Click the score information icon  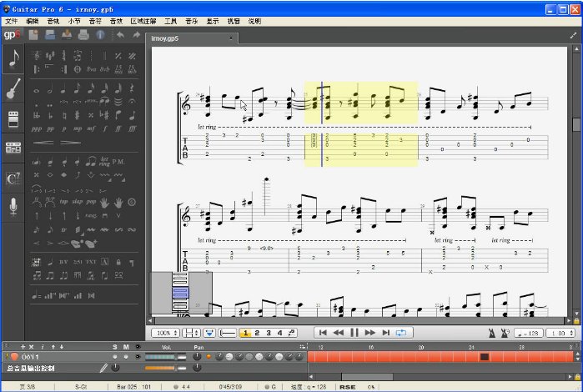pos(100,35)
